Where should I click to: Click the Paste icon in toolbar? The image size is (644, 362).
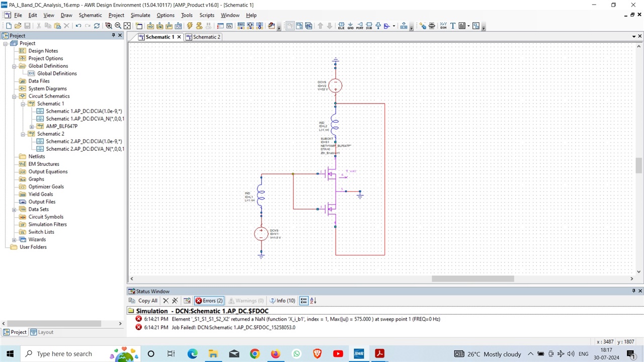point(57,26)
